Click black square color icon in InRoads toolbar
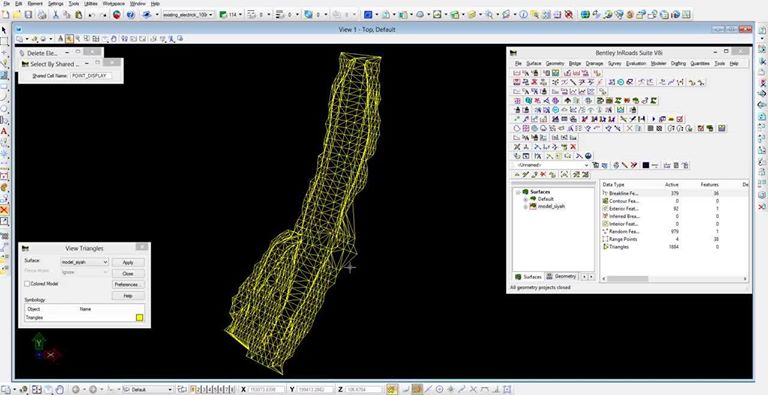 (646, 165)
